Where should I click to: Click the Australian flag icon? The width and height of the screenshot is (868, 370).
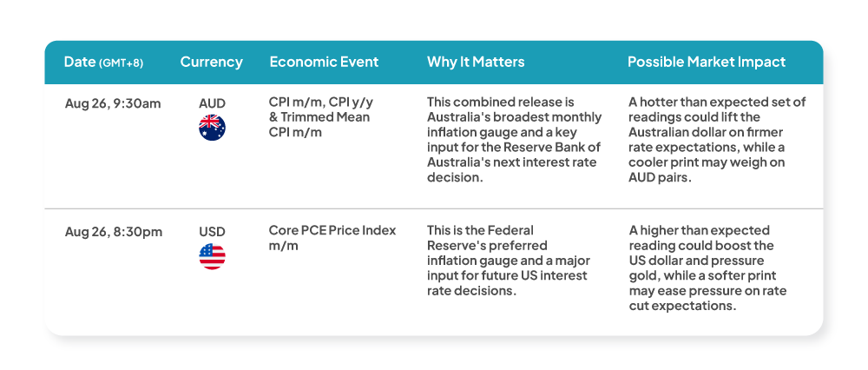[212, 128]
